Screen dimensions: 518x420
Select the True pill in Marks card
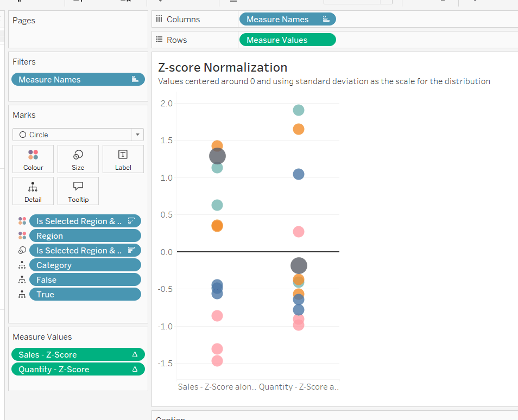pyautogui.click(x=85, y=295)
